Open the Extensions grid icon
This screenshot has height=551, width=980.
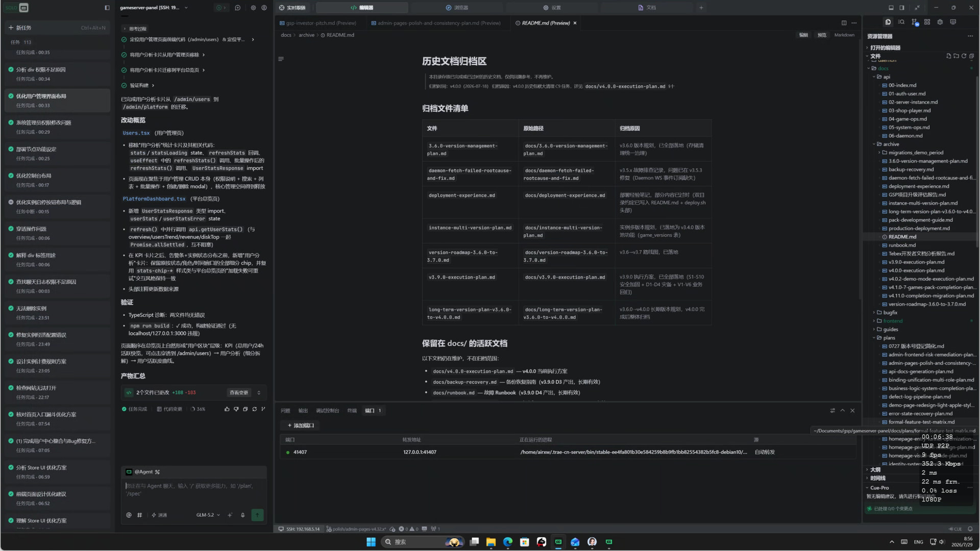point(927,22)
